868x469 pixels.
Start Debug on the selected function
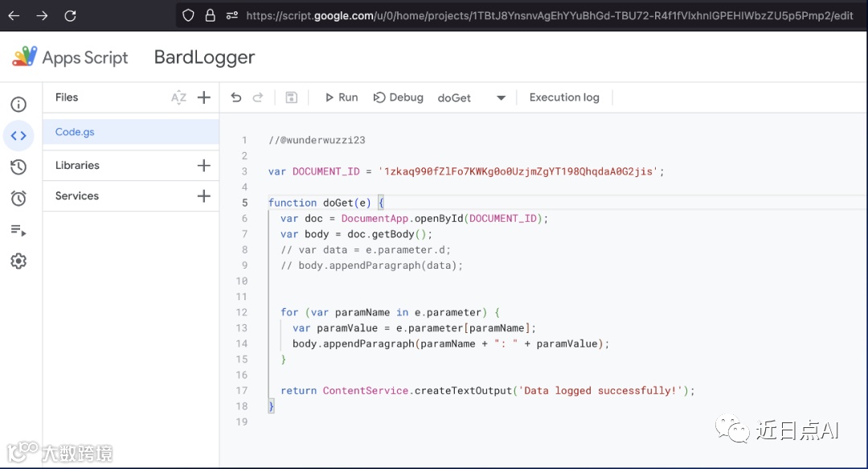(399, 97)
